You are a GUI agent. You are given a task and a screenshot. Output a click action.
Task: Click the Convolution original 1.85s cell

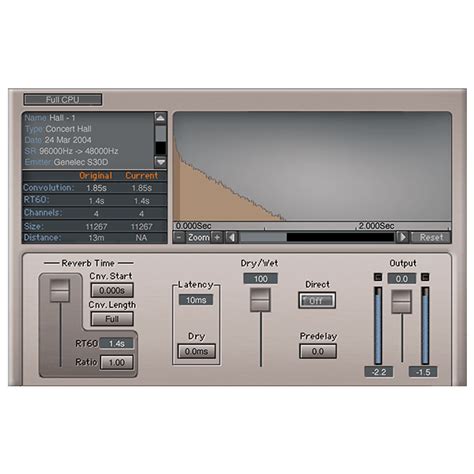click(96, 188)
